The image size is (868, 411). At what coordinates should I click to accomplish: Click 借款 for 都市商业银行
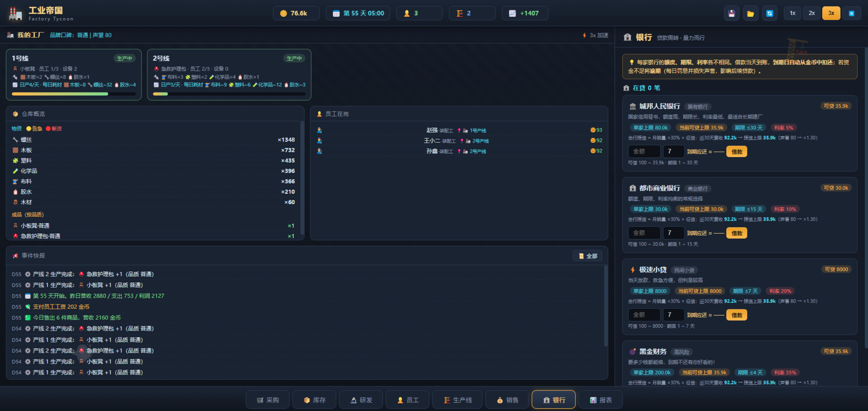tap(737, 233)
